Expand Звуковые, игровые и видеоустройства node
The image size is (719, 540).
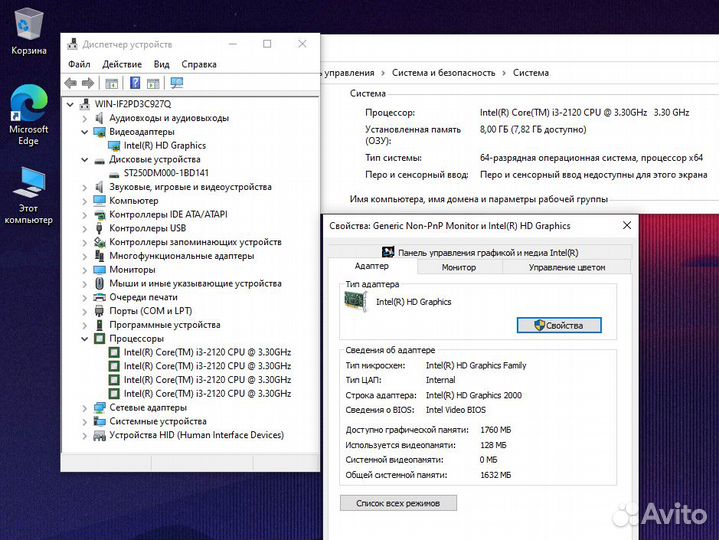click(84, 187)
